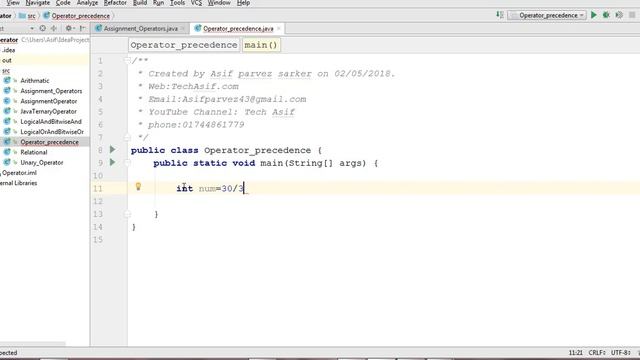Click Operator_precedence breadcrumb in navigation bar
Image resolution: width=640 pixels, height=360 pixels.
coord(76,16)
